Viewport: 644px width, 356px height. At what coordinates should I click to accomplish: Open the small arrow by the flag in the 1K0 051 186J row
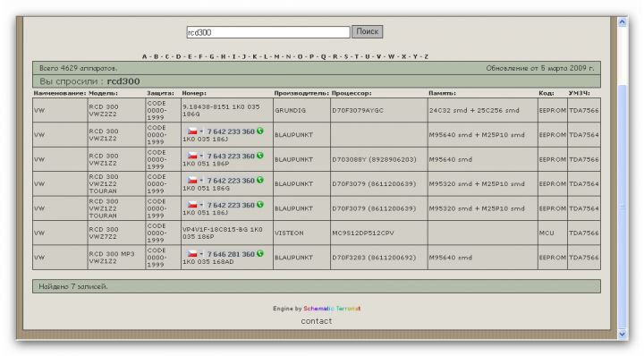coord(201,205)
